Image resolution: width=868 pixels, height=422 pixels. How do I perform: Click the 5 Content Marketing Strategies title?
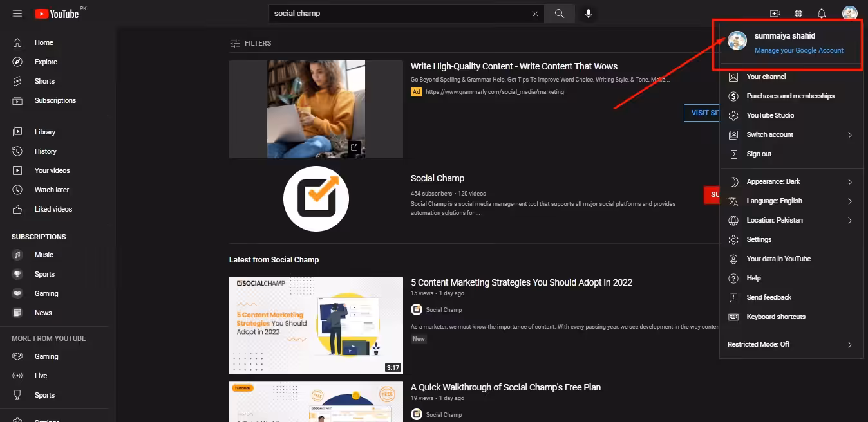tap(522, 282)
